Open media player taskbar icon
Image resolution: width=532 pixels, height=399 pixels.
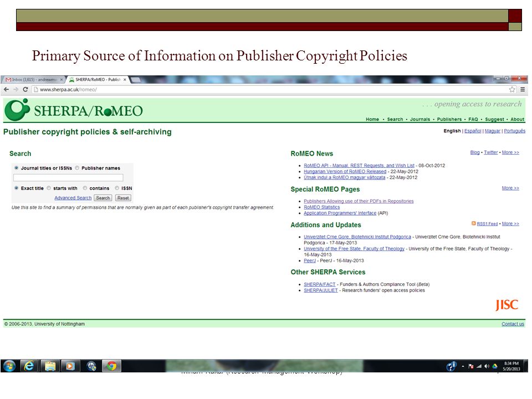(70, 366)
